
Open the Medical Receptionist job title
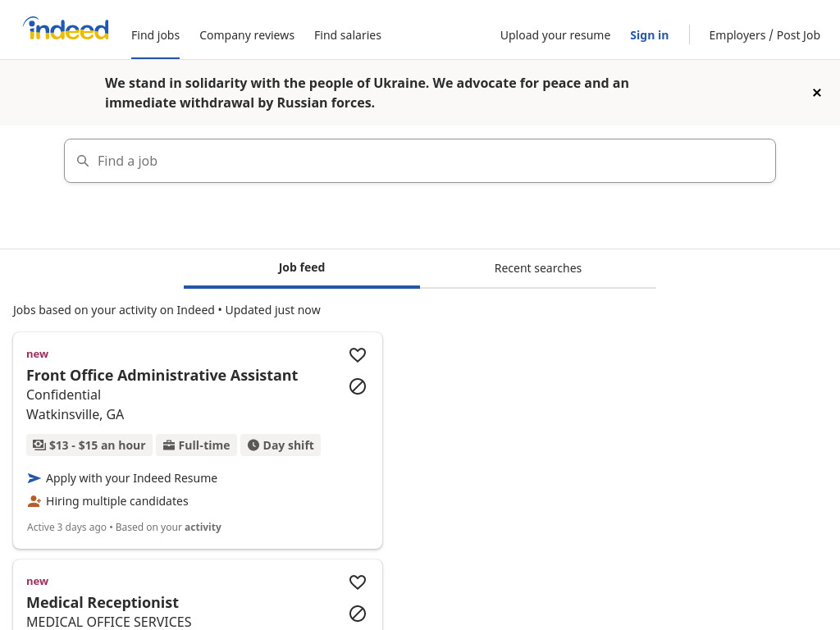coord(103,603)
